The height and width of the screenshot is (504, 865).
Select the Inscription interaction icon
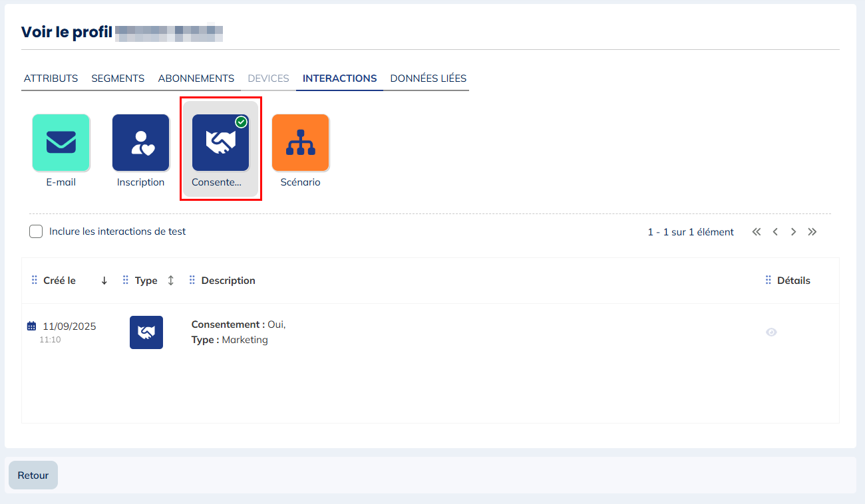tap(140, 142)
